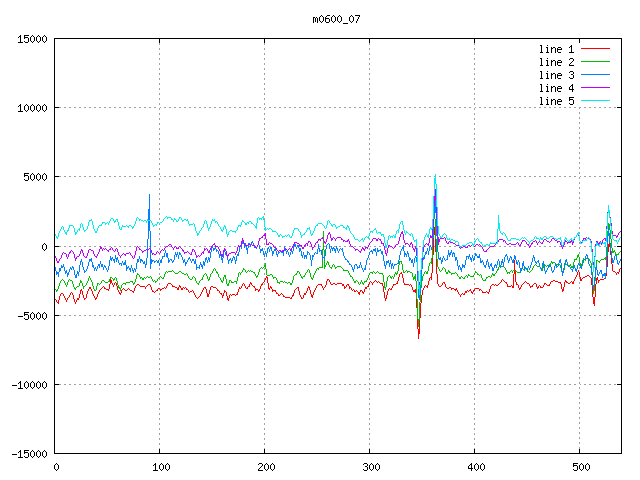Click the -10000 y-axis tick label
Screen dimensions: 640x480
27,385
